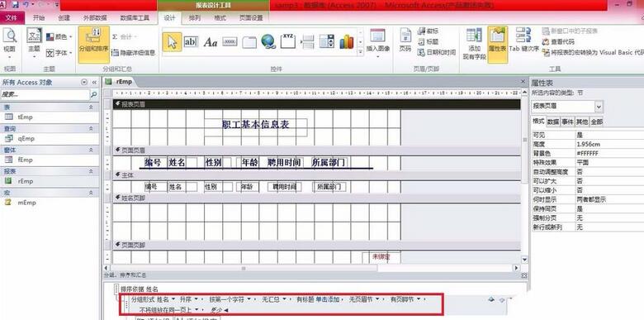Select tEmp table in navigation pane
The width and height of the screenshot is (644, 320).
pos(25,117)
